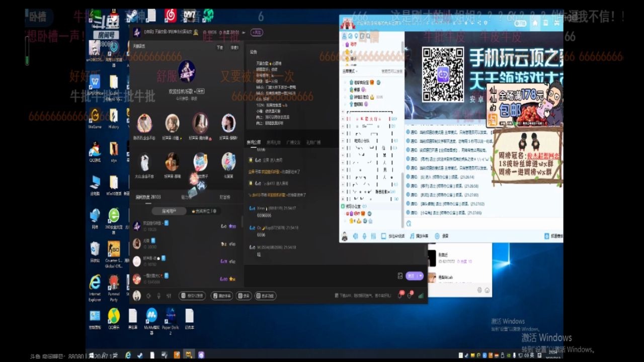The image size is (644, 362).
Task: Expand the 静音胎教 channel row
Action: (343, 192)
